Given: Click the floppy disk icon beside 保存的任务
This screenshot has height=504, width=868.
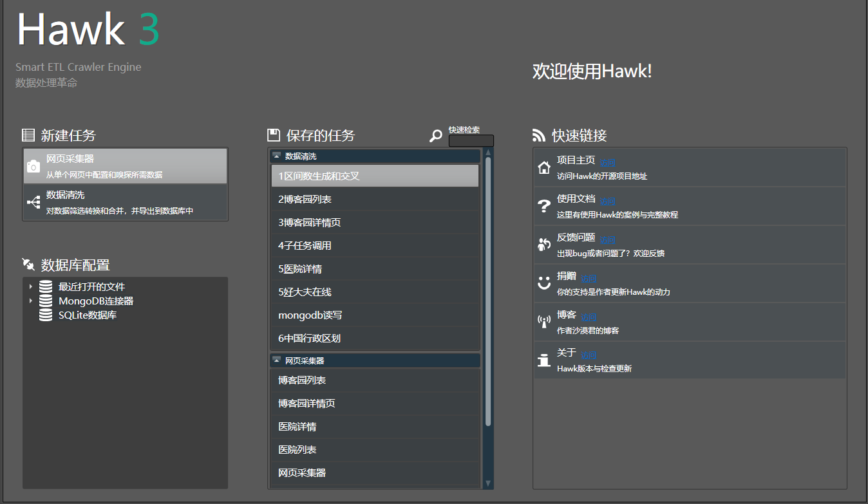Looking at the screenshot, I should (x=274, y=135).
